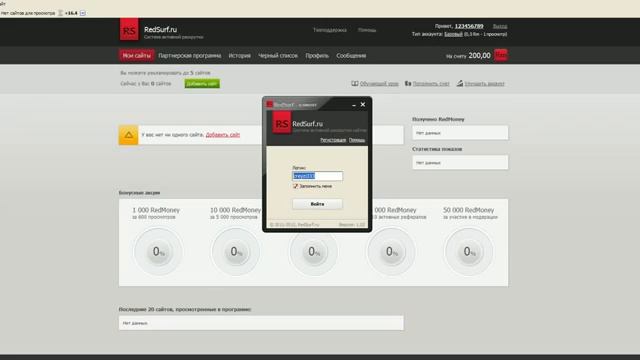Click the Получено RedMoney data box
This screenshot has width=640, height=360.
coord(460,133)
